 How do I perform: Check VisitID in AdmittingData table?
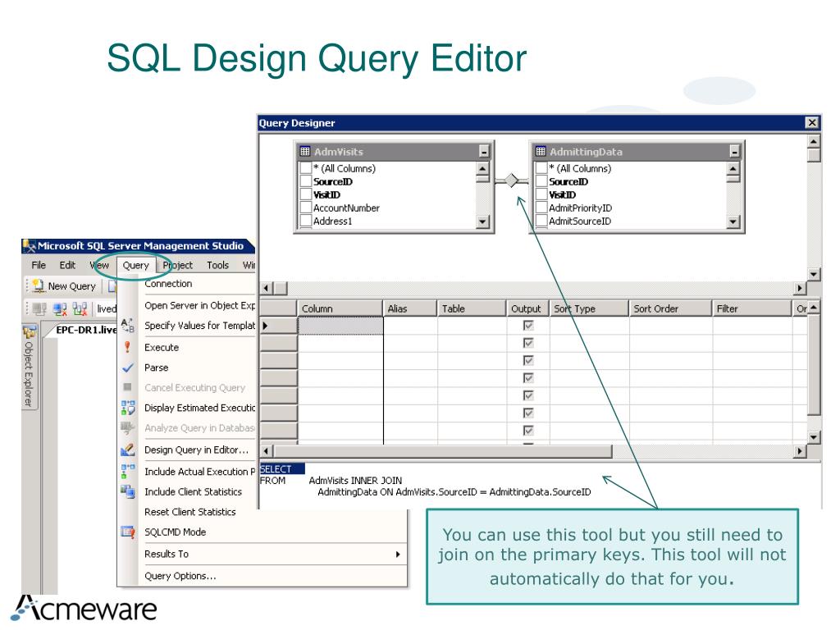tap(541, 194)
